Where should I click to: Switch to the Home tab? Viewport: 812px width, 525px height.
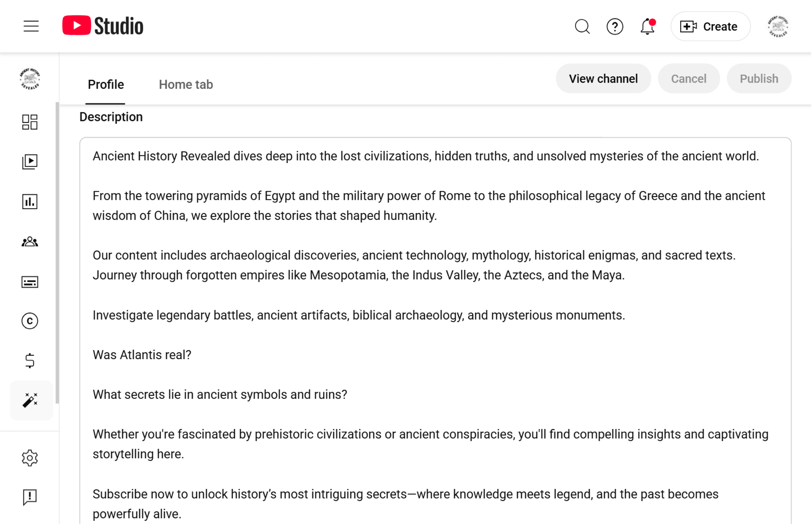186,85
